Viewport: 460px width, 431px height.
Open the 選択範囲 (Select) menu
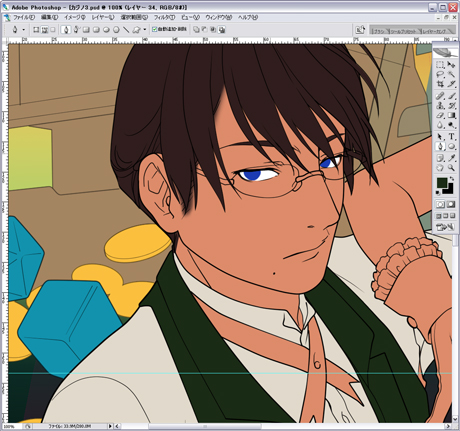(134, 17)
